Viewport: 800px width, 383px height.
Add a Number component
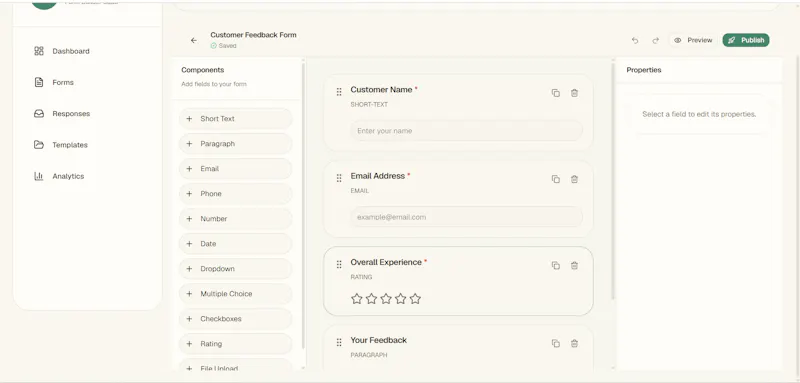tap(236, 219)
